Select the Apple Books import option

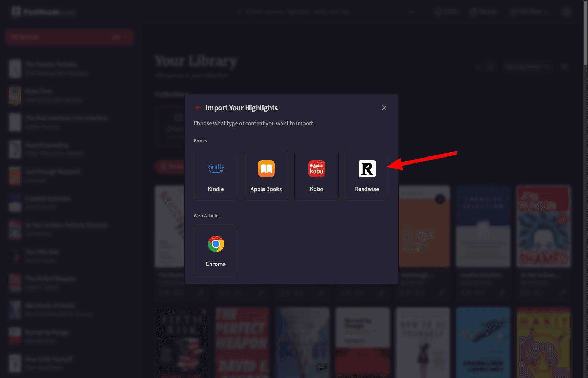[266, 175]
